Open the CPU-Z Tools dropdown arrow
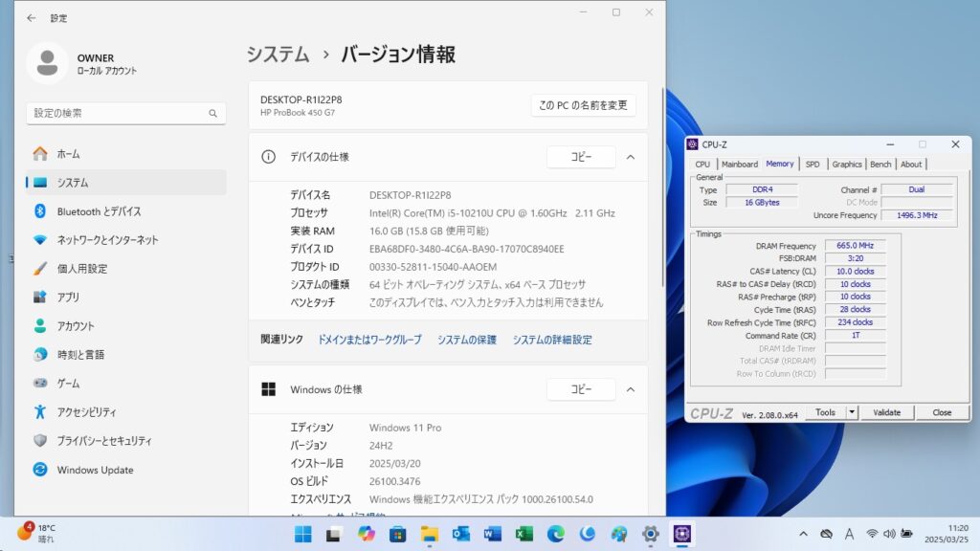Image resolution: width=980 pixels, height=551 pixels. point(852,412)
